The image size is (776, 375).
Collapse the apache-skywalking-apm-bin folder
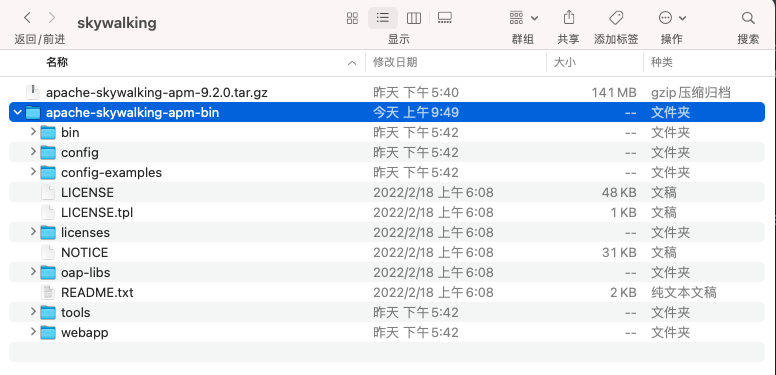[x=18, y=112]
